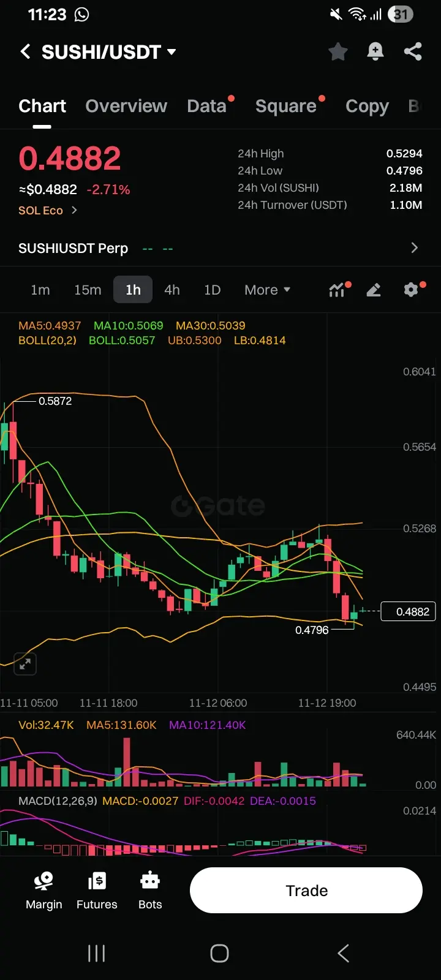Switch to the Overview tab
441x980 pixels.
[126, 106]
